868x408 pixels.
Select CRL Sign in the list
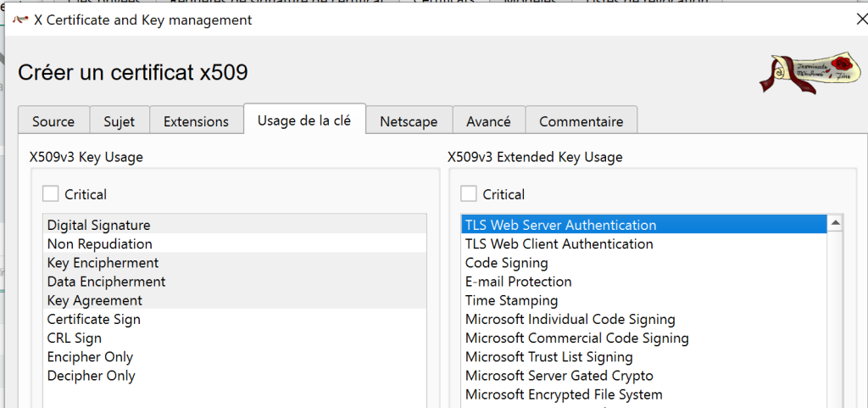75,338
